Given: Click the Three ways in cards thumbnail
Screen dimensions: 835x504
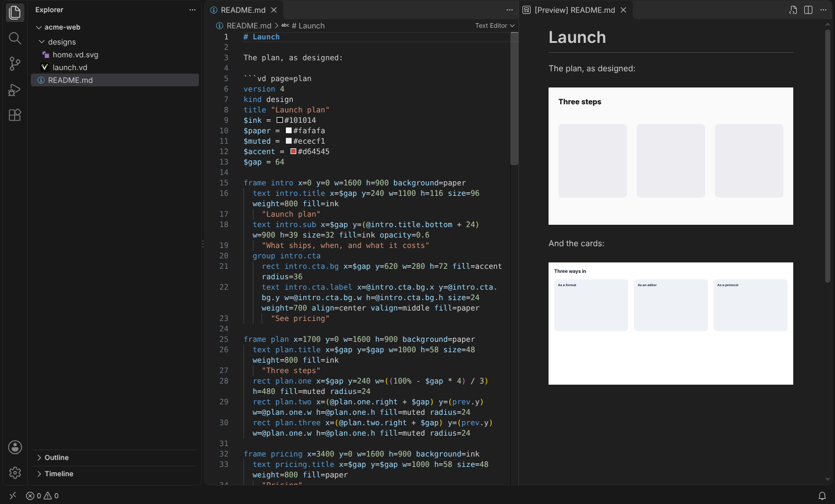Looking at the screenshot, I should 671,323.
